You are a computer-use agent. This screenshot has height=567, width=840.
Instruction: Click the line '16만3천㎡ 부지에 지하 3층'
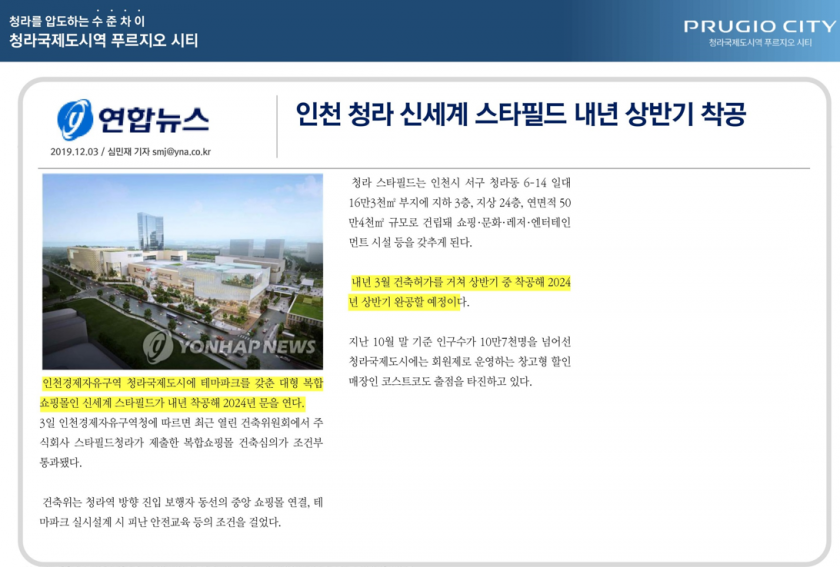point(460,203)
